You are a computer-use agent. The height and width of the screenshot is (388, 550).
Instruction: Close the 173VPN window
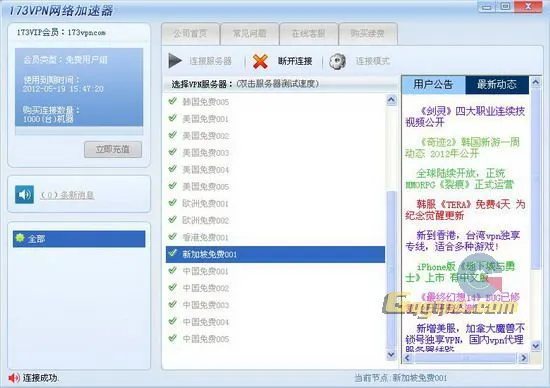coord(529,6)
